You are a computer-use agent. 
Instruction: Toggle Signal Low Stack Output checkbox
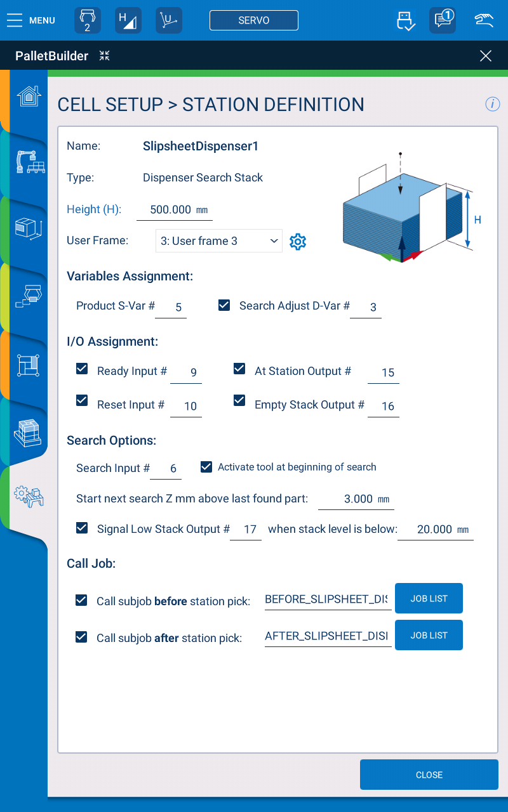[x=82, y=528]
